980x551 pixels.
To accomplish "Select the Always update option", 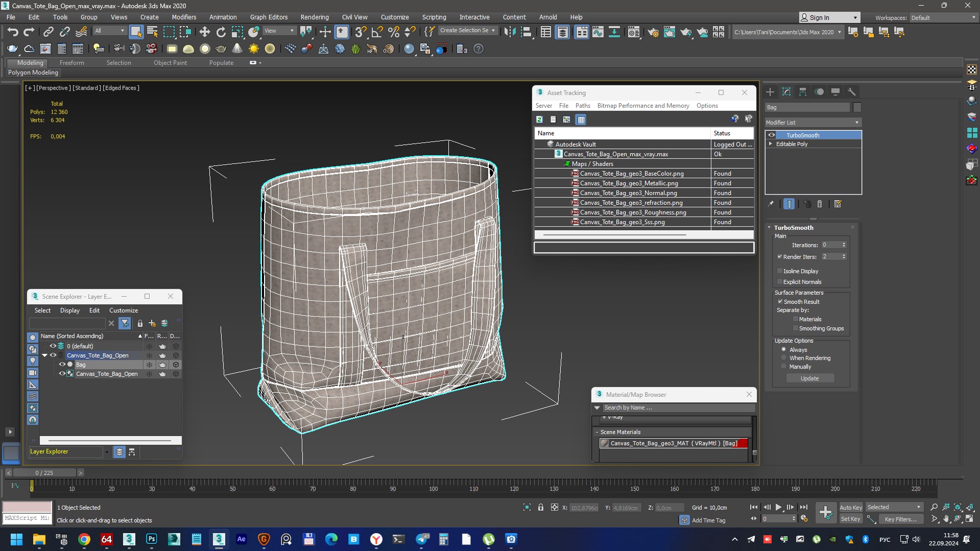I will [x=784, y=350].
